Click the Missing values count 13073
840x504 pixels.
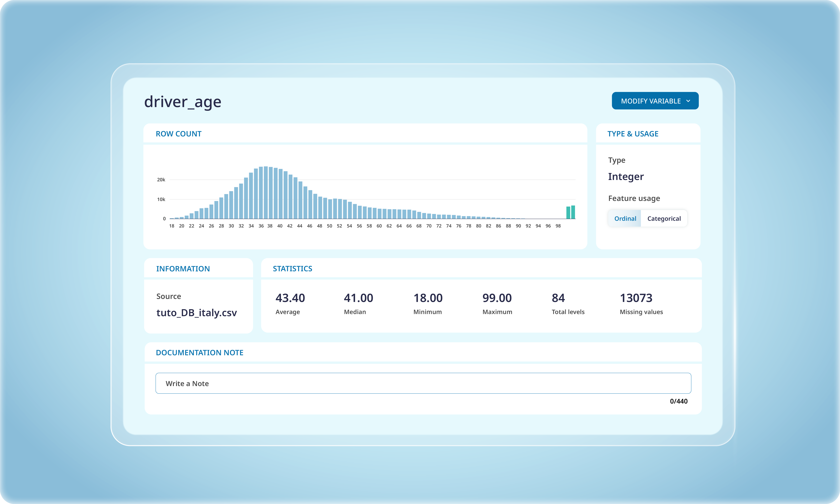(x=636, y=298)
